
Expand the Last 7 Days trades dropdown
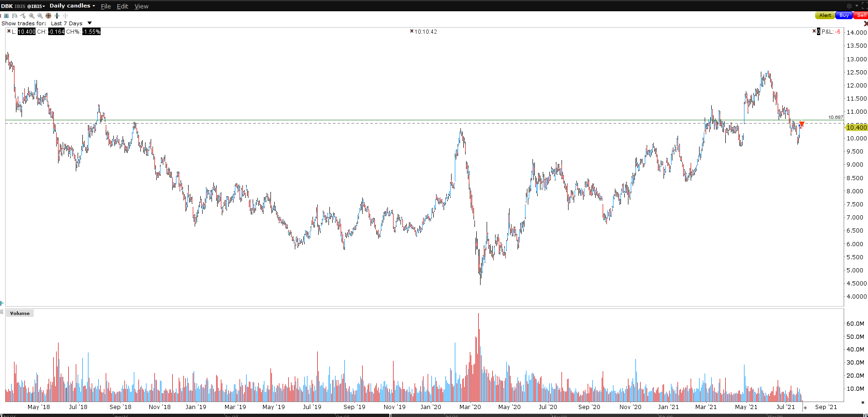click(89, 23)
